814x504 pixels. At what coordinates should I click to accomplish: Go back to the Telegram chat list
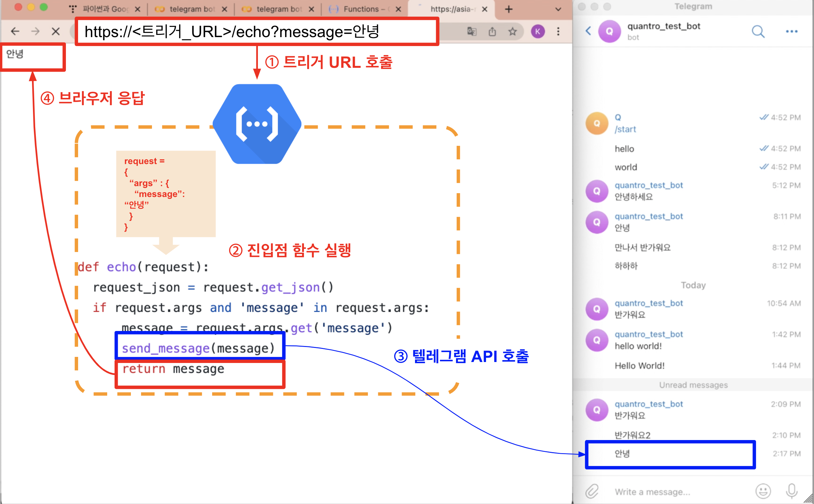point(588,31)
